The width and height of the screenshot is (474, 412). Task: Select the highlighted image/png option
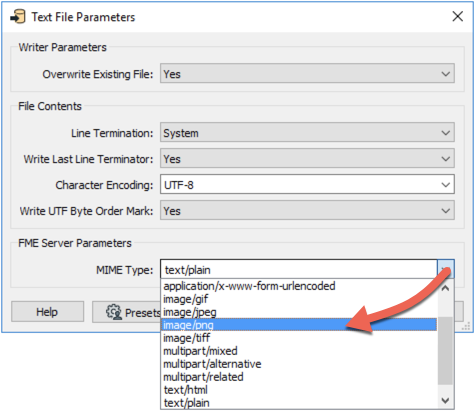pos(299,325)
